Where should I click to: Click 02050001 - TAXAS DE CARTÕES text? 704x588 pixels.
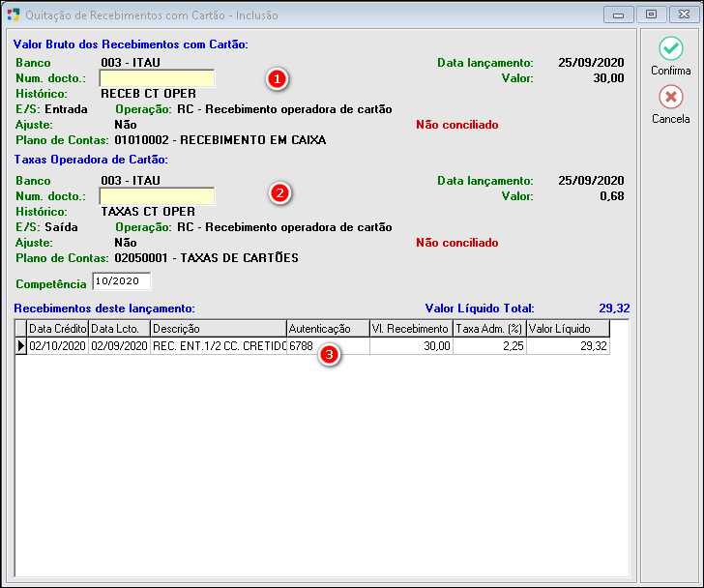(x=206, y=258)
